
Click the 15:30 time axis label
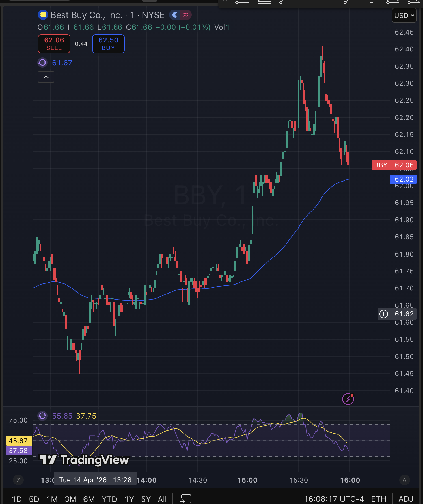(x=299, y=480)
